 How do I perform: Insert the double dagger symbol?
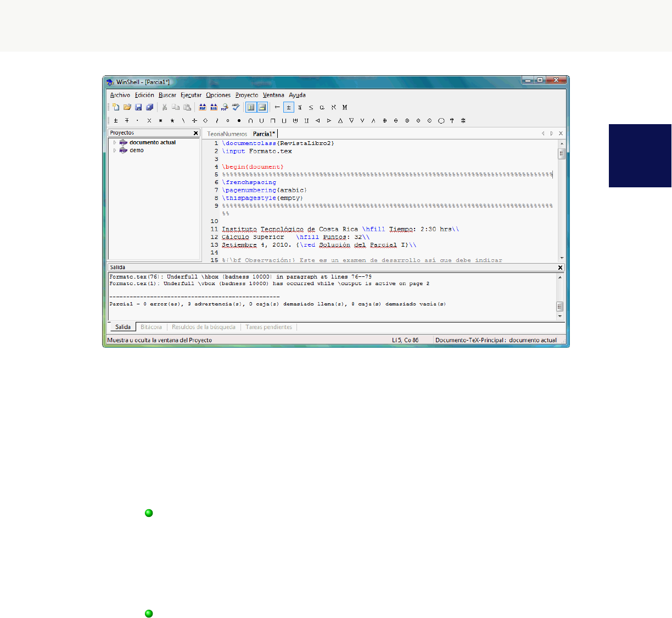click(463, 120)
